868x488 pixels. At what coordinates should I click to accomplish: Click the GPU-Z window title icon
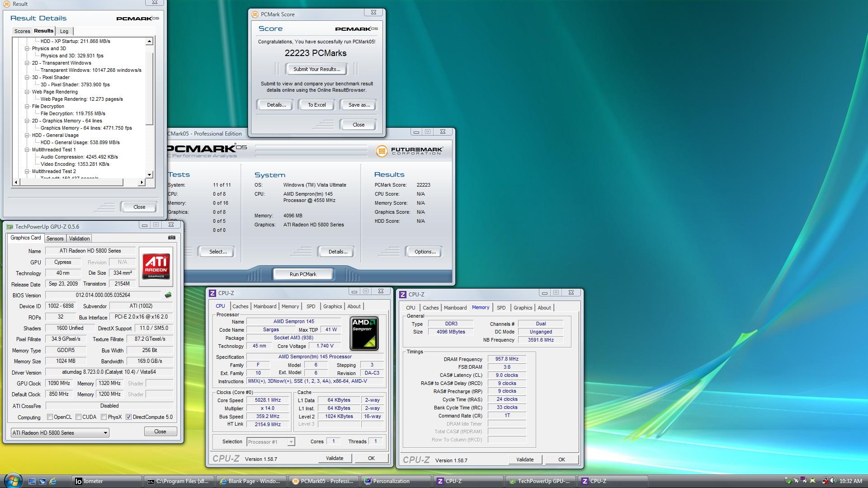pyautogui.click(x=10, y=227)
